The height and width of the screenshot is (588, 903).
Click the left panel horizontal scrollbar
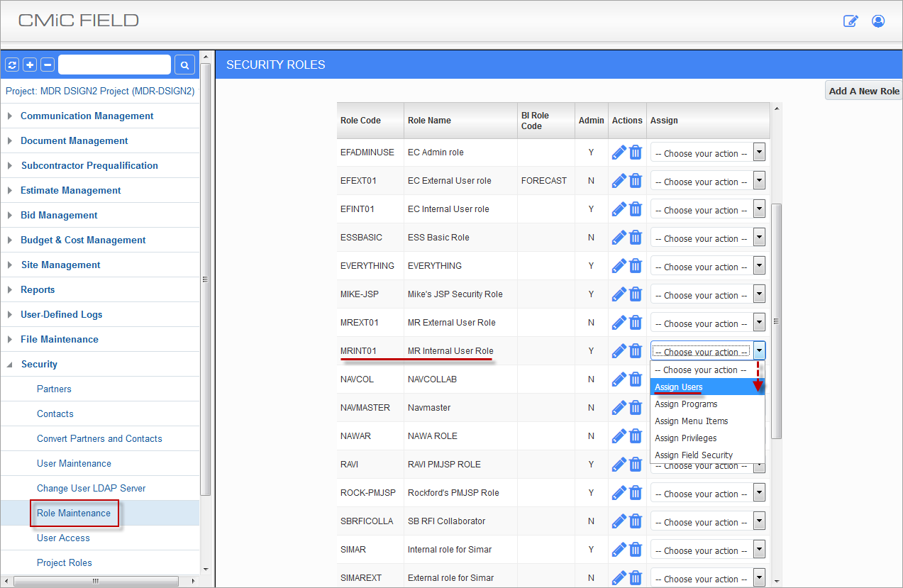(95, 581)
